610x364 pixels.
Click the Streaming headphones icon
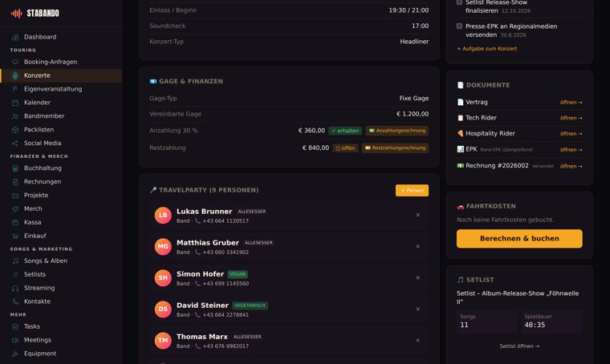click(x=15, y=289)
